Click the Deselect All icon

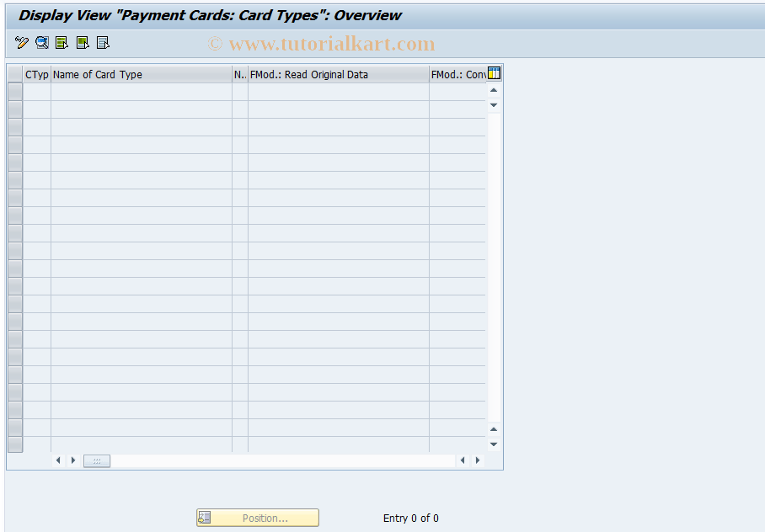tap(101, 42)
